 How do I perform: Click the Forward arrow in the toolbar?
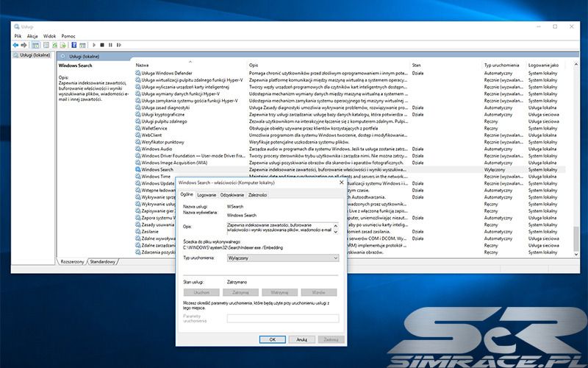[x=24, y=45]
